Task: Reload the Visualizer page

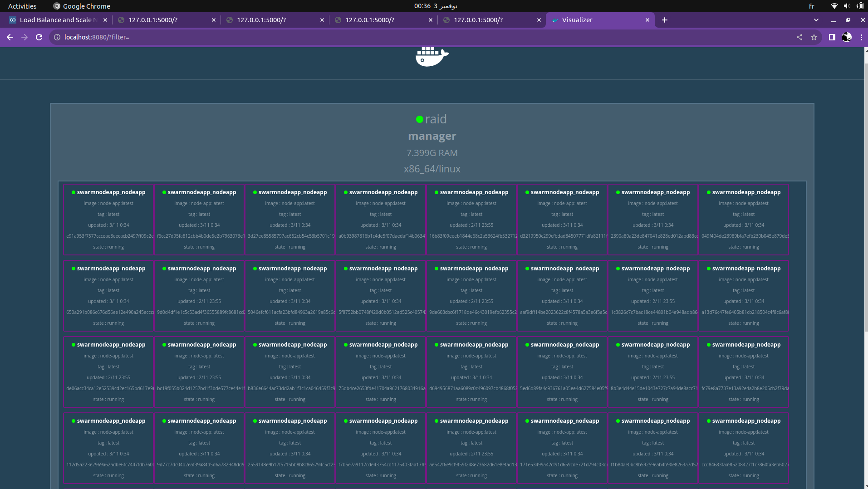Action: coord(39,37)
